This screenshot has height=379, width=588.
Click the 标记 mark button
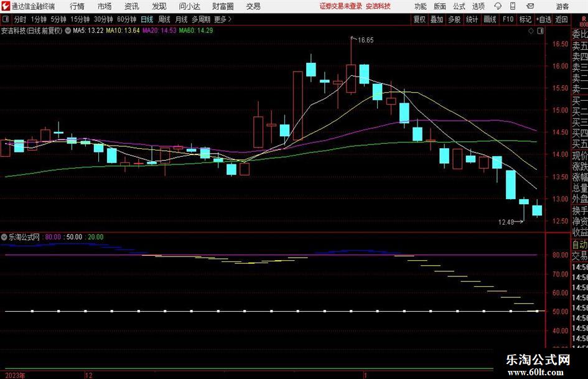click(x=525, y=19)
